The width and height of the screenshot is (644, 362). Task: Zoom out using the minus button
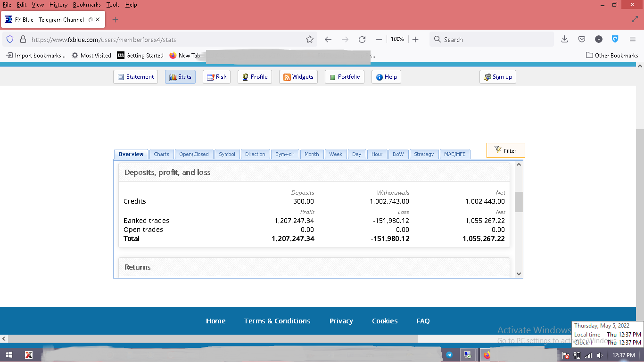(379, 40)
